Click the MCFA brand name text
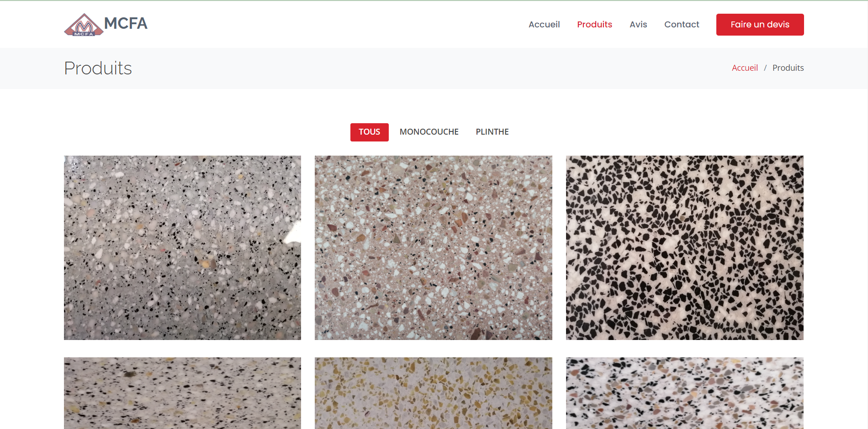The width and height of the screenshot is (868, 429). (x=126, y=23)
